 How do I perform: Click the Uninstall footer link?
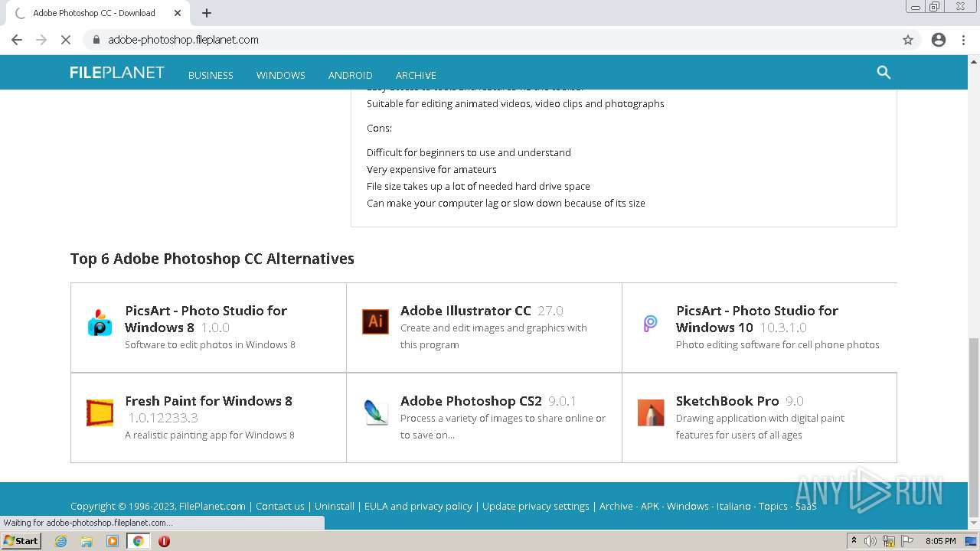[x=335, y=506]
